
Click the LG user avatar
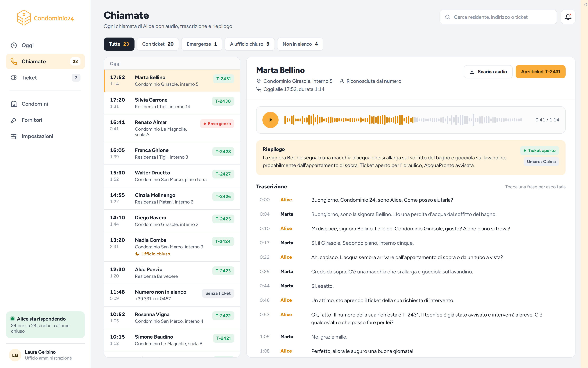pyautogui.click(x=15, y=355)
